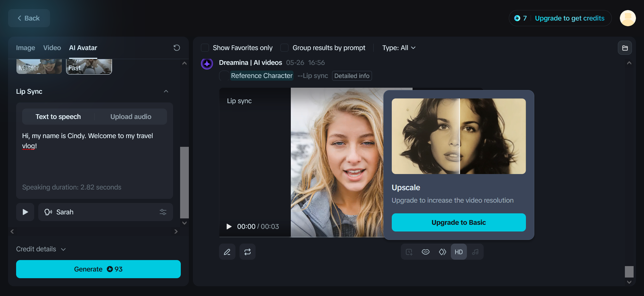
Task: Open the Type: All dropdown
Action: pyautogui.click(x=399, y=48)
